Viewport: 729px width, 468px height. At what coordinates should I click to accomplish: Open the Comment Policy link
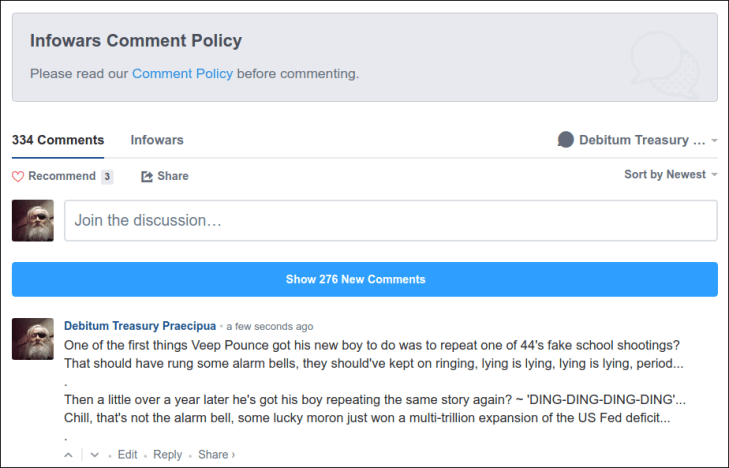[182, 73]
